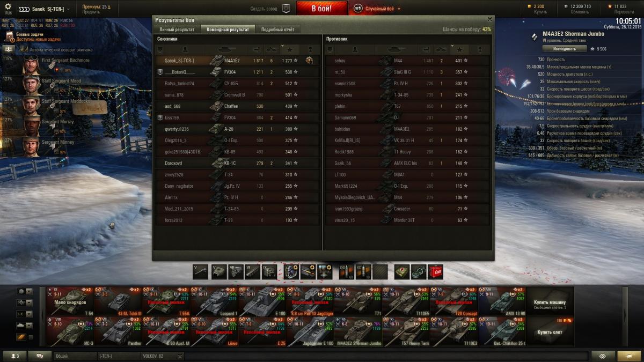Viewport: 644px width, 362px height.
Task: Switch to Личный результат tab
Action: 177,29
